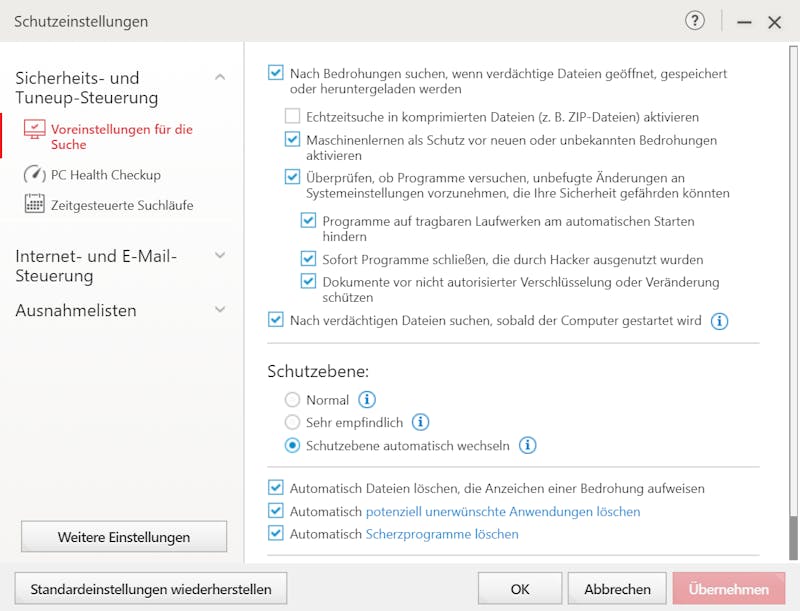Open the help question mark icon
Viewport: 800px width, 611px height.
(694, 21)
